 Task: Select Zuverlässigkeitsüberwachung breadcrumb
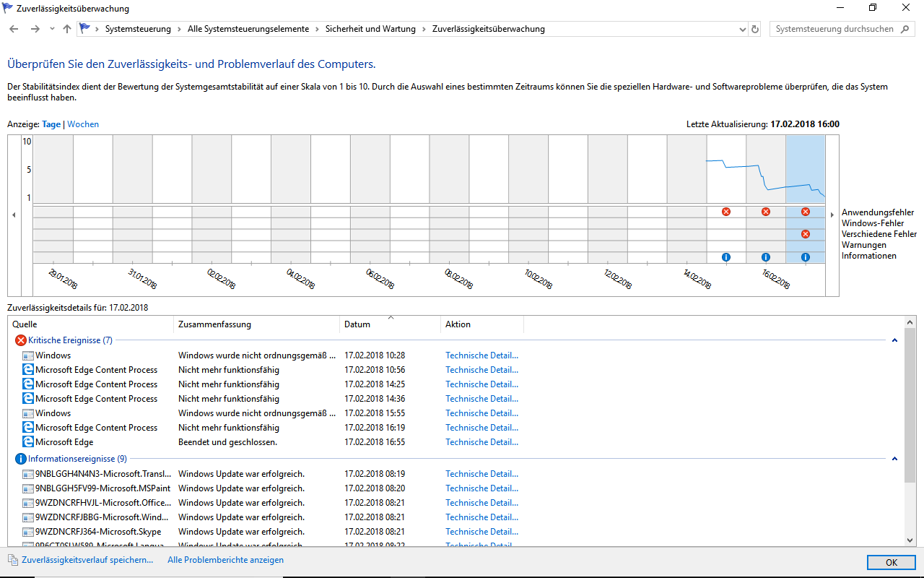coord(488,29)
